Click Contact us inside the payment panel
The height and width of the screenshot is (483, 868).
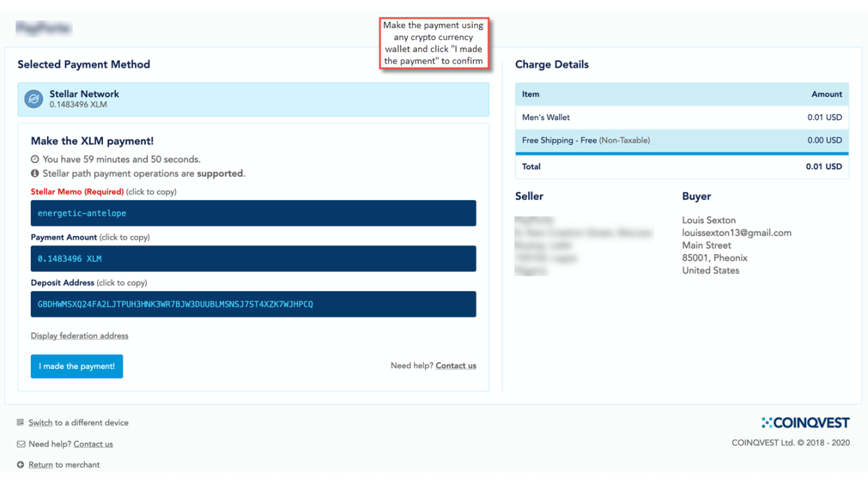click(x=455, y=366)
